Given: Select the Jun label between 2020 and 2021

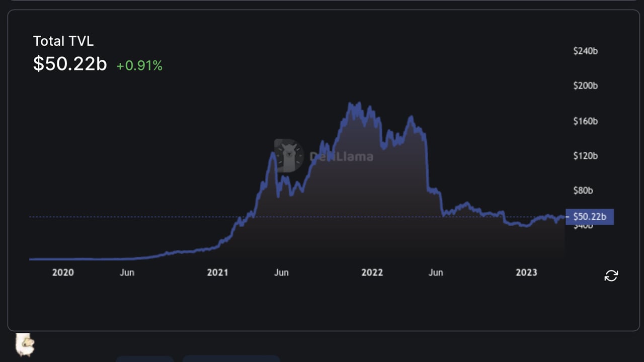Looking at the screenshot, I should tap(127, 273).
